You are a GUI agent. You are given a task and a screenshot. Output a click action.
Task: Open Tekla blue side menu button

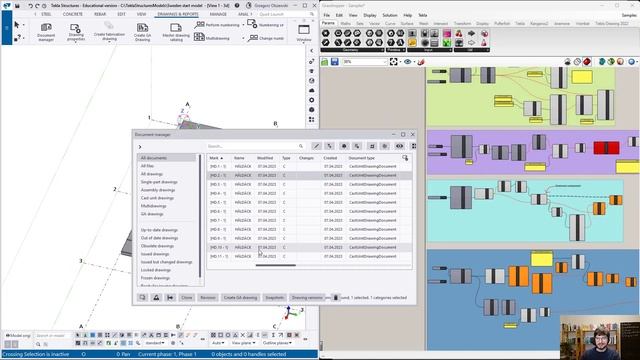click(7, 27)
